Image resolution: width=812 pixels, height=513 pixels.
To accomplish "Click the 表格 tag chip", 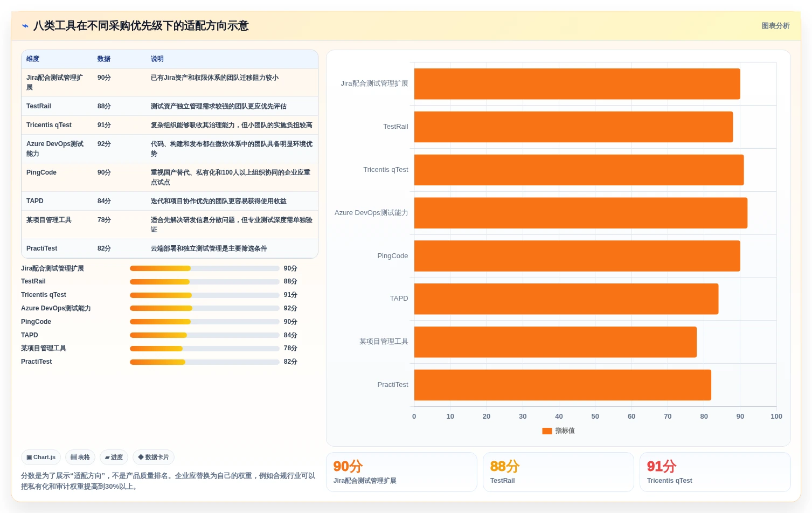I will click(80, 457).
